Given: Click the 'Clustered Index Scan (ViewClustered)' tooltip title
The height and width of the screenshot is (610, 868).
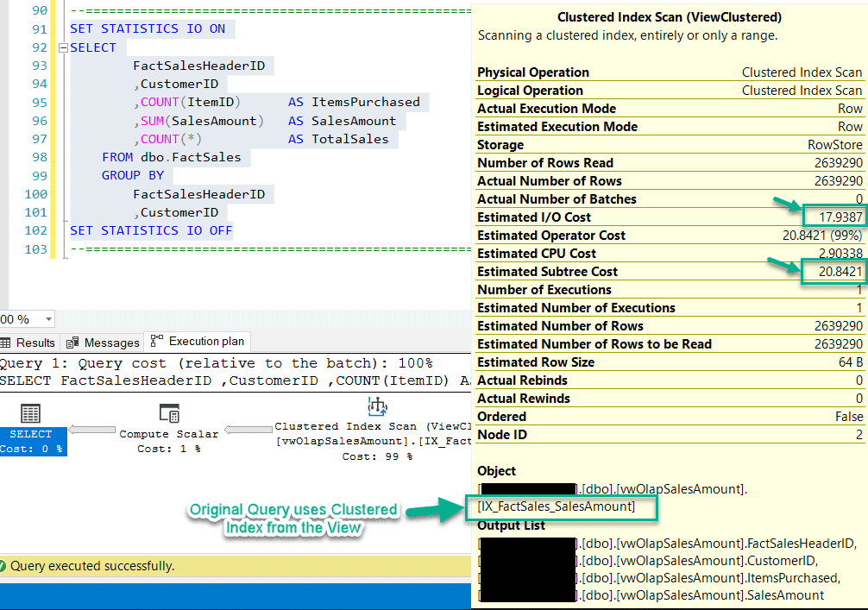Looking at the screenshot, I should [x=670, y=17].
